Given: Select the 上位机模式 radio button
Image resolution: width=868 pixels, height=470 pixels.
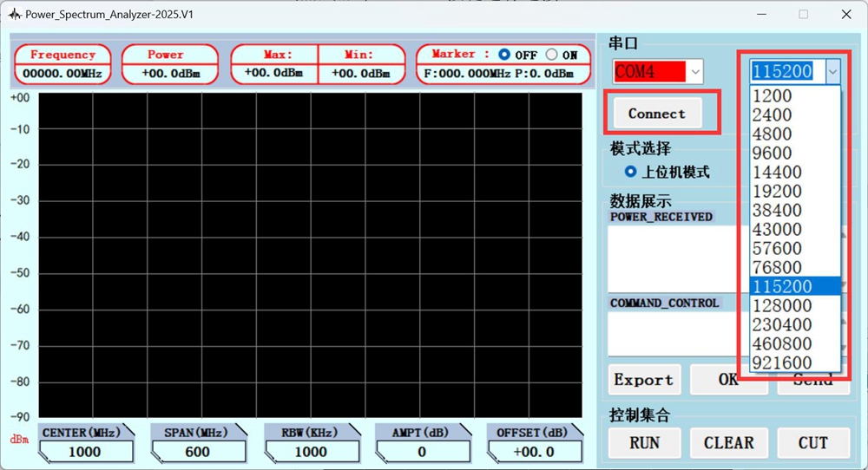Looking at the screenshot, I should pos(630,172).
